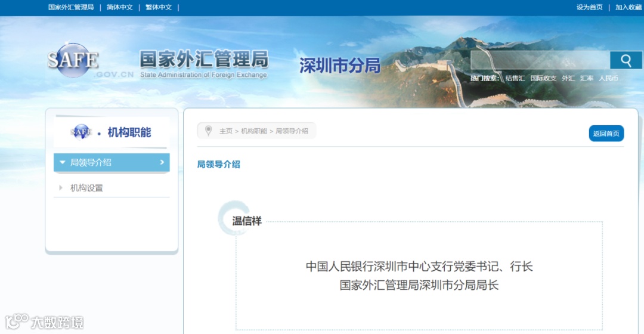
Task: Open 国家外汇管理局 link in top bar
Action: click(x=70, y=7)
